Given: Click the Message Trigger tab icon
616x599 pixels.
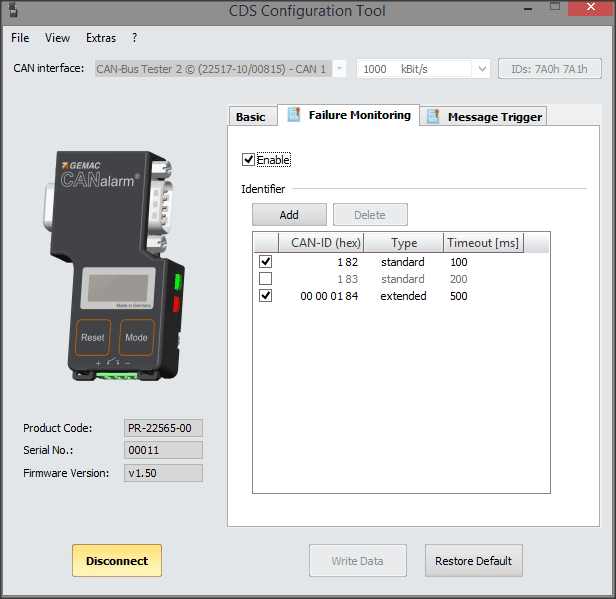Looking at the screenshot, I should [x=432, y=116].
